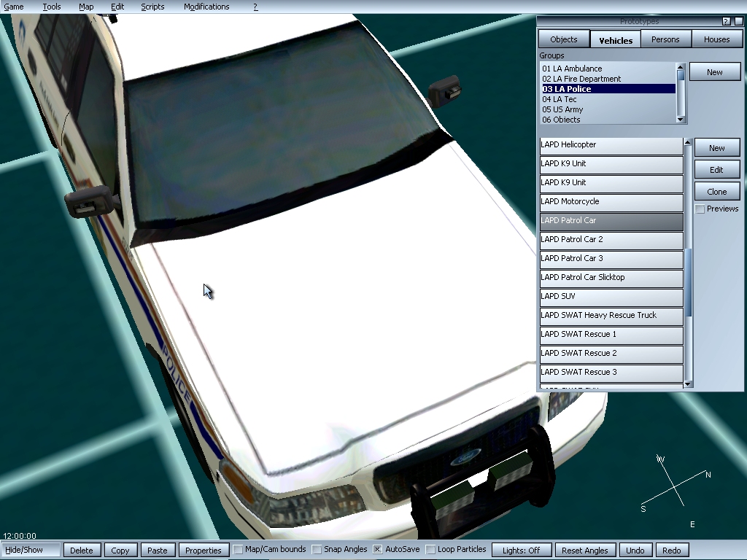747x560 pixels.
Task: Click the Edit prototype button
Action: [x=717, y=170]
